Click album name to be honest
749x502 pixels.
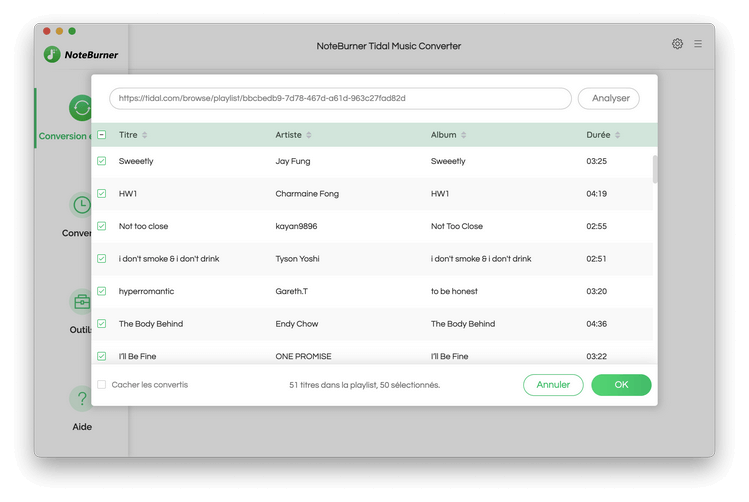(454, 291)
